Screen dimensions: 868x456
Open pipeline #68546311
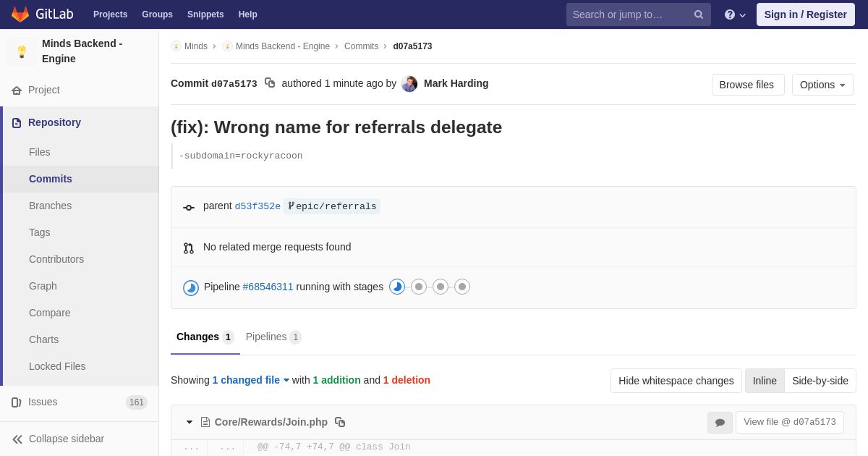(x=268, y=287)
